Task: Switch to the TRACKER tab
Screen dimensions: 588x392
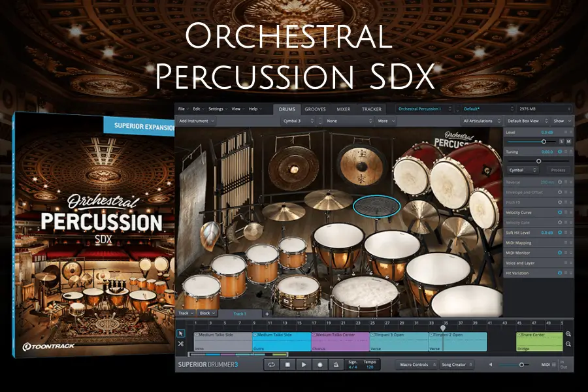Action: pyautogui.click(x=371, y=109)
